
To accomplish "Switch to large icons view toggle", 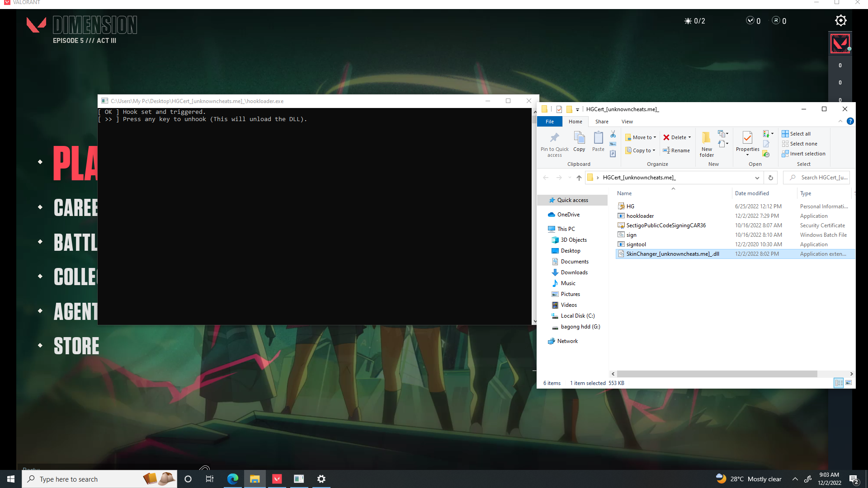I will (x=849, y=383).
